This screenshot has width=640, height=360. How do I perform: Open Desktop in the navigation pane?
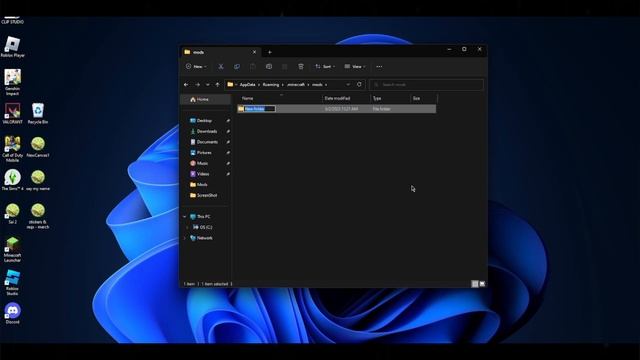[204, 121]
